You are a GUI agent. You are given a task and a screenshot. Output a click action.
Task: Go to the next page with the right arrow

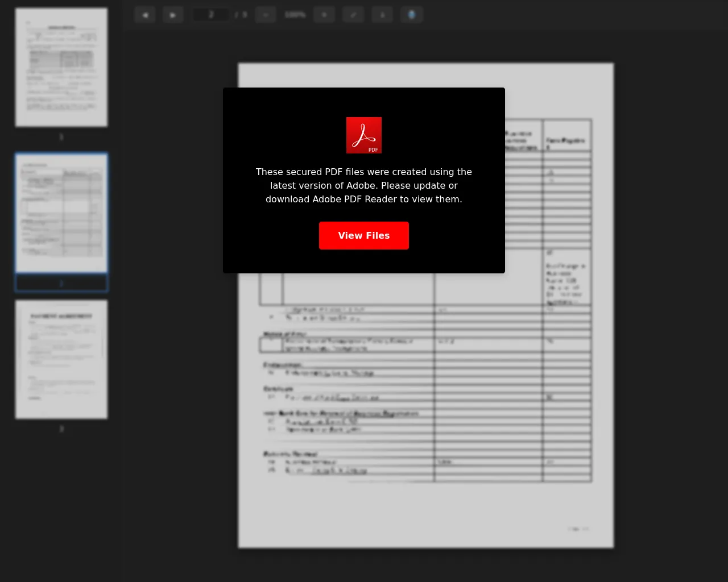(x=173, y=15)
